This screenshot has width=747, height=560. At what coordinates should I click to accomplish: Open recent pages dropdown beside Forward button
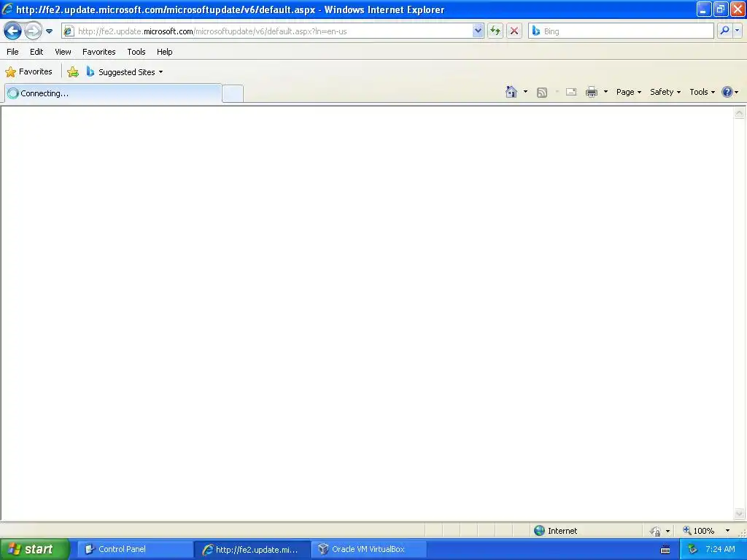point(49,31)
